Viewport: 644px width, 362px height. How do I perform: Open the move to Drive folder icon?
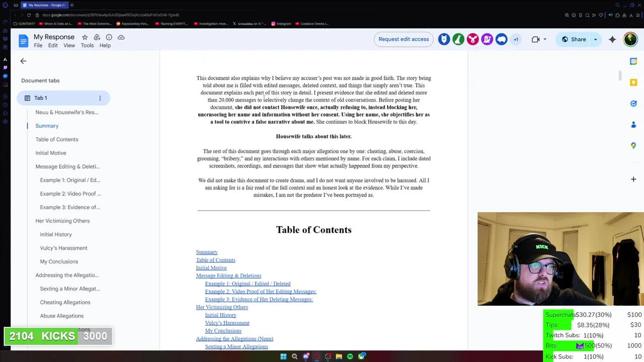click(x=97, y=37)
